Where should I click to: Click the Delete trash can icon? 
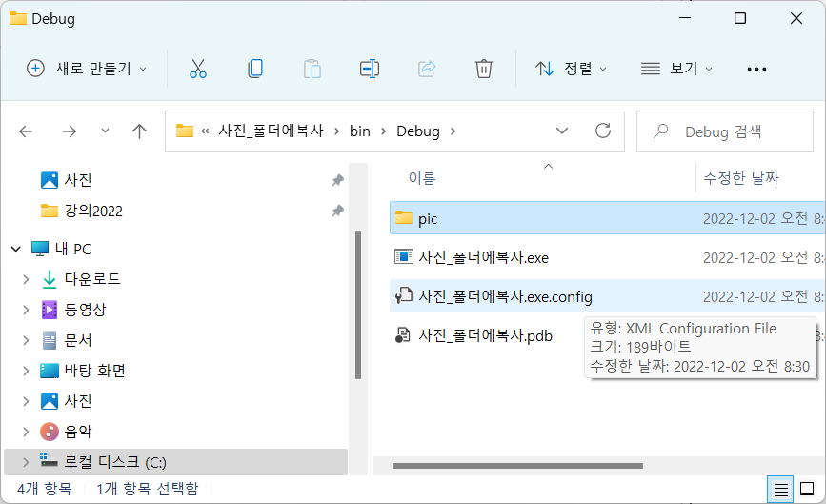coord(484,69)
